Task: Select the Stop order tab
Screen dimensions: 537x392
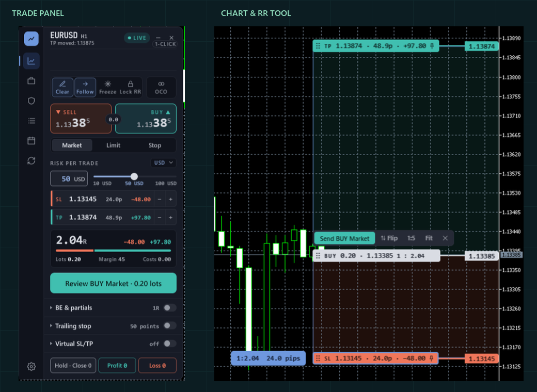Action: click(x=155, y=145)
